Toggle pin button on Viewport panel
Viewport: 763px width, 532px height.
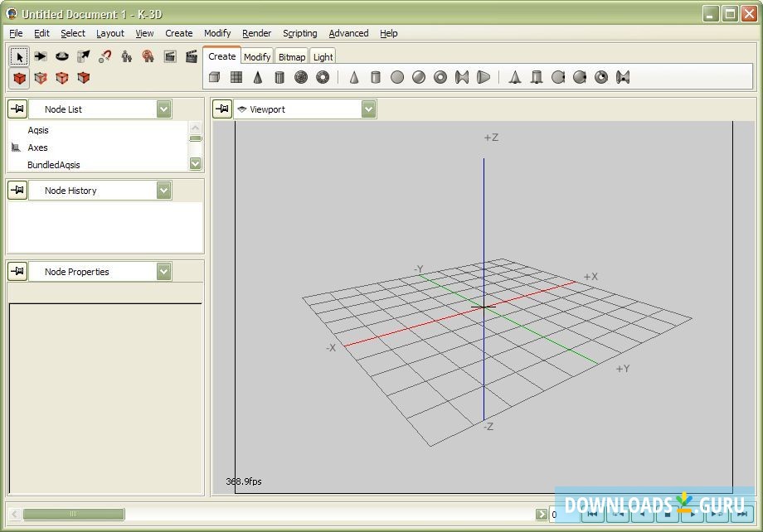[222, 109]
